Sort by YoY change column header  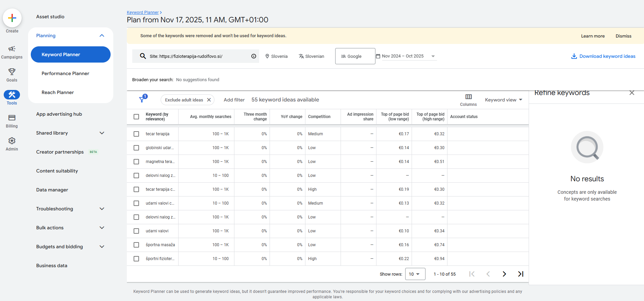click(291, 117)
